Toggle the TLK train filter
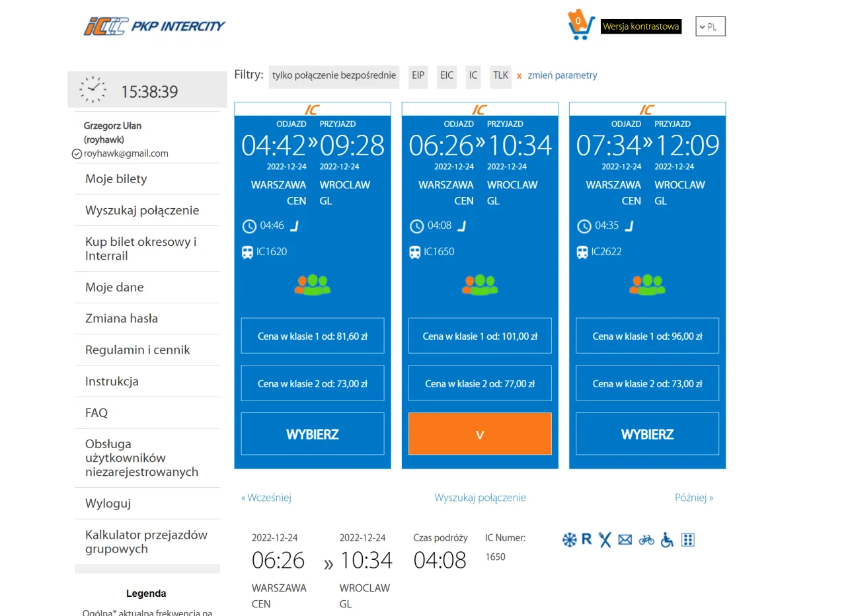Viewport: 846px width, 616px height. [500, 76]
